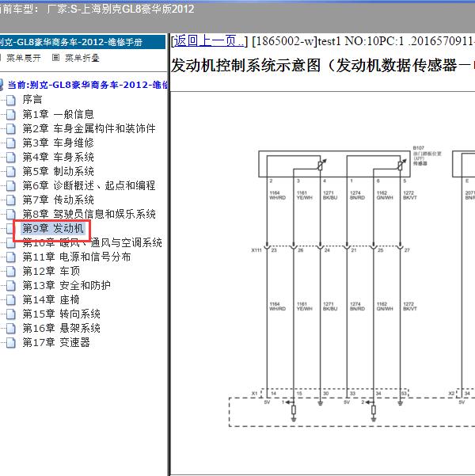Image resolution: width=475 pixels, height=476 pixels.
Task: Click the X111 connector label
Action: [x=256, y=250]
